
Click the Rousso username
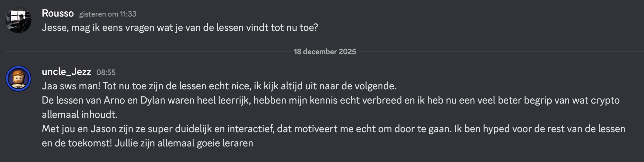[x=58, y=13]
